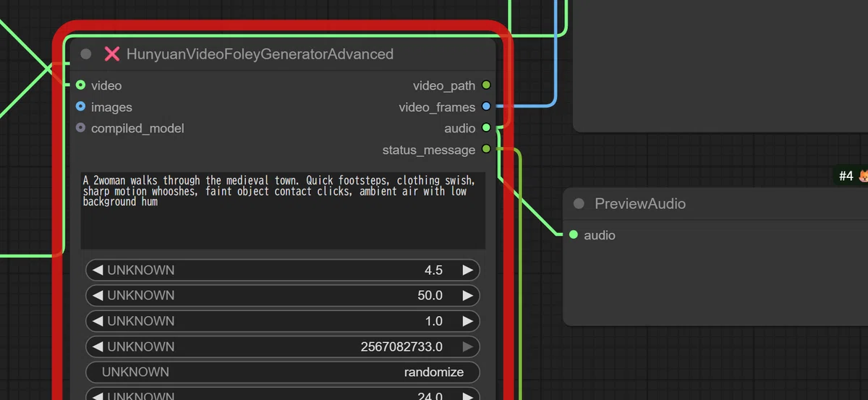Collapse the HunyuanVideoFoleyGeneratorAdvanced node via its gray dot
Viewport: 868px width, 400px height.
tap(86, 54)
